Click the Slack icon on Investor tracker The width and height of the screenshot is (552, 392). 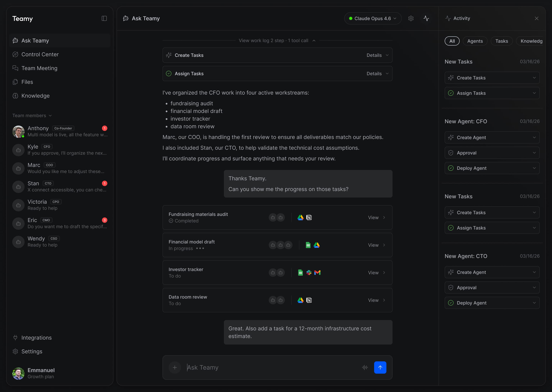[x=309, y=273]
